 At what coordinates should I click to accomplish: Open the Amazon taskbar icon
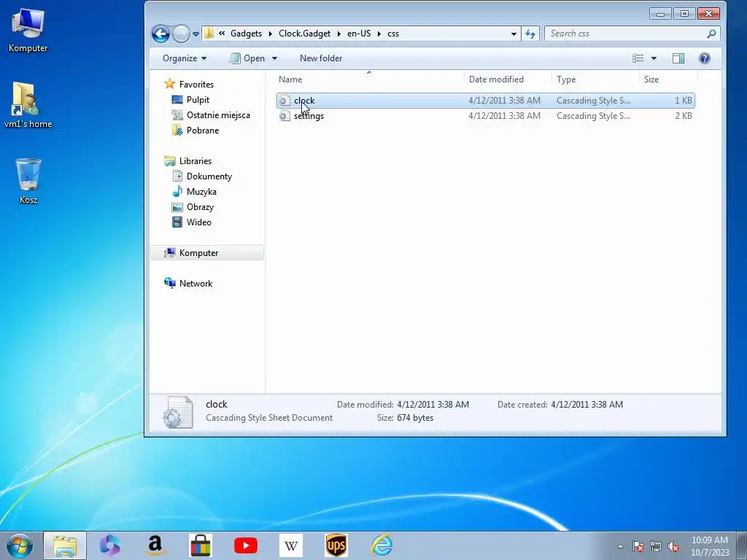tap(155, 545)
